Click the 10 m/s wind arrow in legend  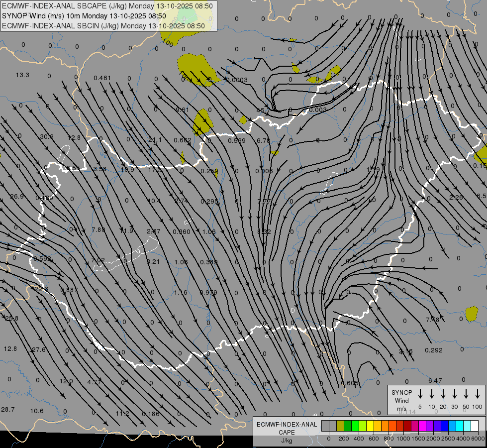(432, 393)
